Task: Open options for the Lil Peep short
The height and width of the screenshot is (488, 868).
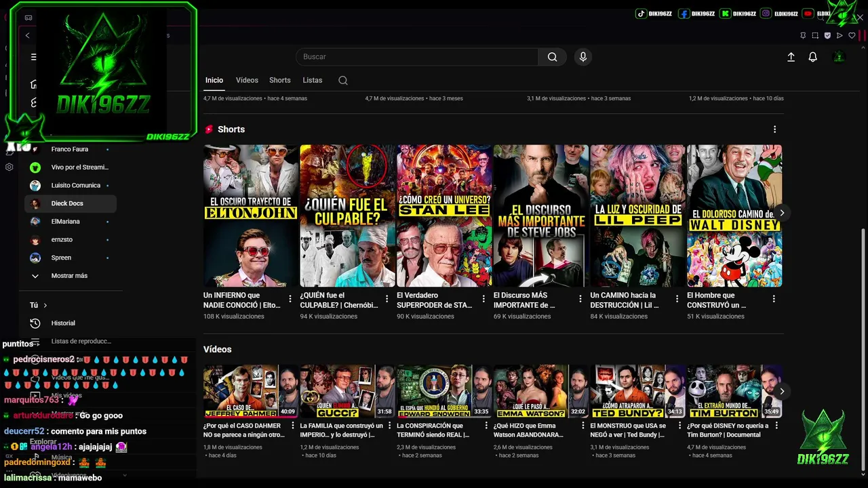Action: coord(677,299)
